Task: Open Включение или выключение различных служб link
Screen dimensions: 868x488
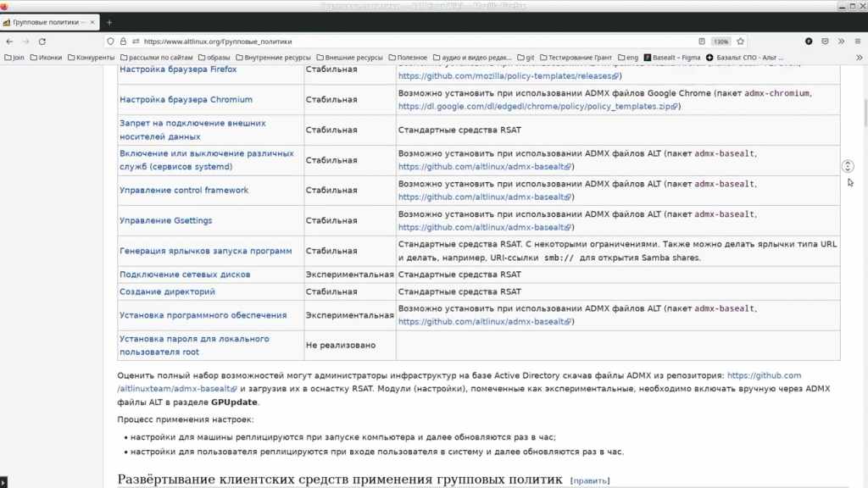Action: coord(207,160)
